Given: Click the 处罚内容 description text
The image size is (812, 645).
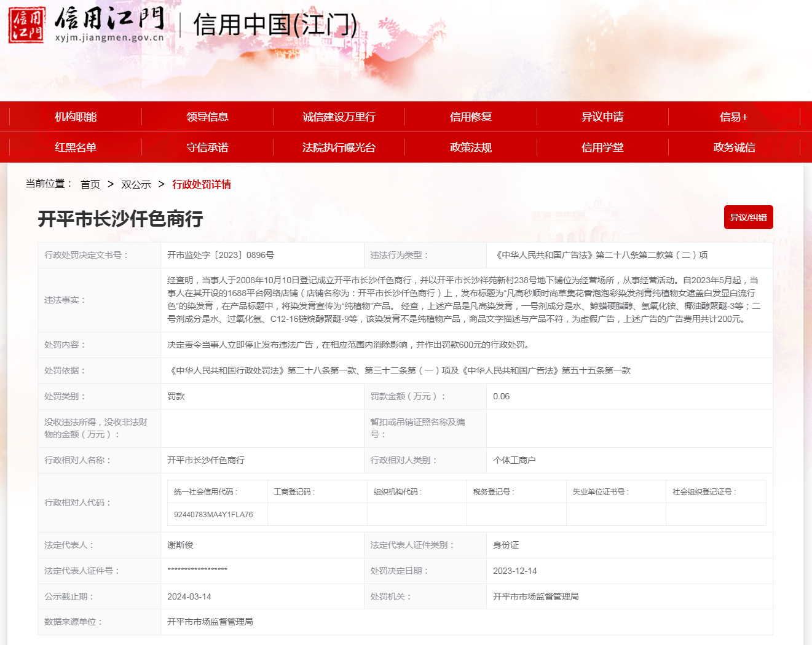Looking at the screenshot, I should pos(350,345).
